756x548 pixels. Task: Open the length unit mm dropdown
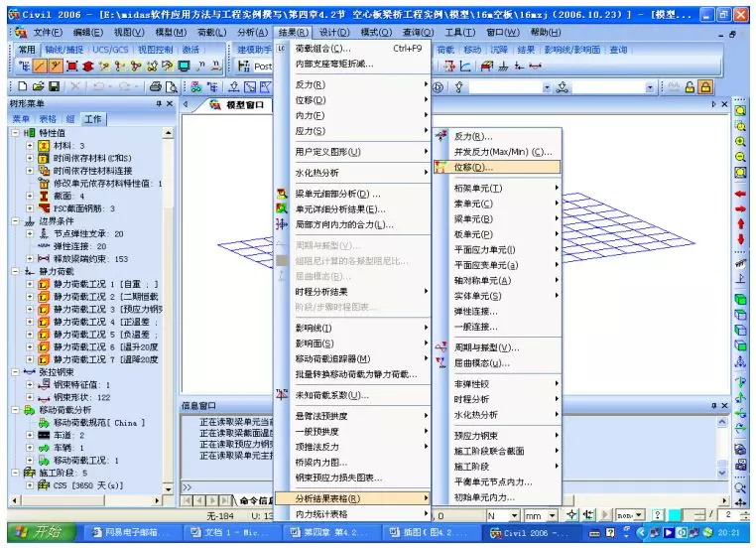(x=553, y=515)
